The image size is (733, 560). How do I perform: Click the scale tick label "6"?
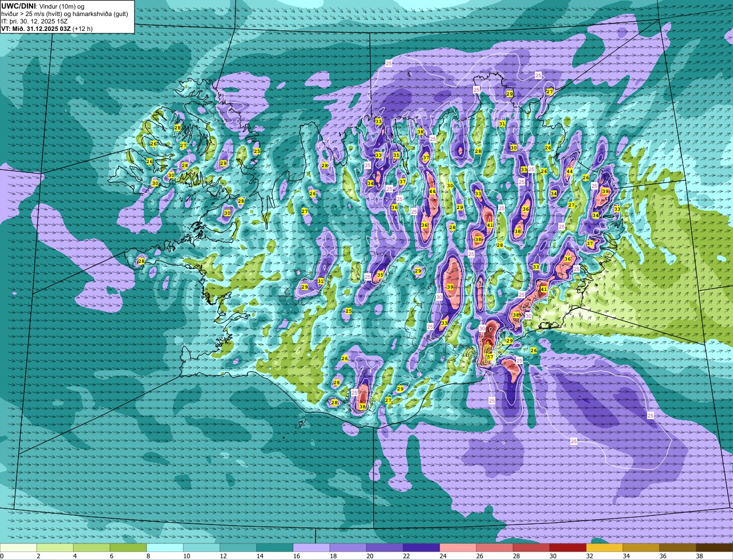[112, 556]
